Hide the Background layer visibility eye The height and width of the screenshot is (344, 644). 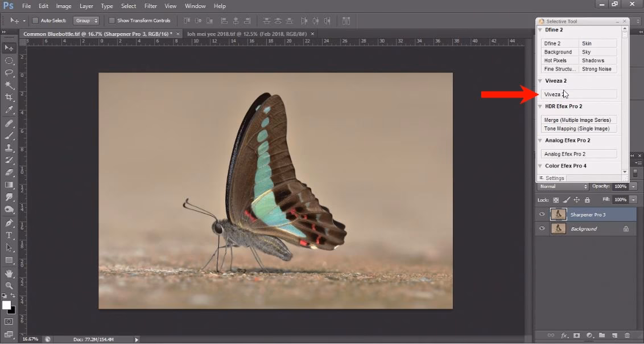[x=542, y=228]
